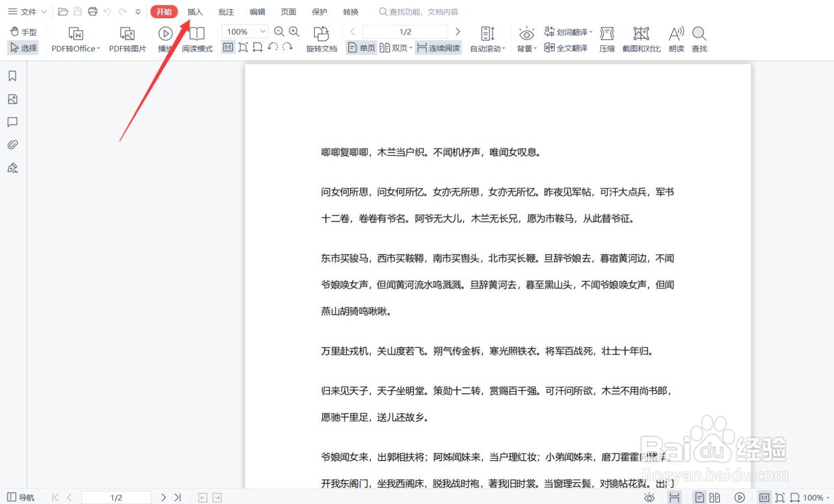834x504 pixels.
Task: Toggle 连续阅读 continuous reading
Action: tap(438, 48)
